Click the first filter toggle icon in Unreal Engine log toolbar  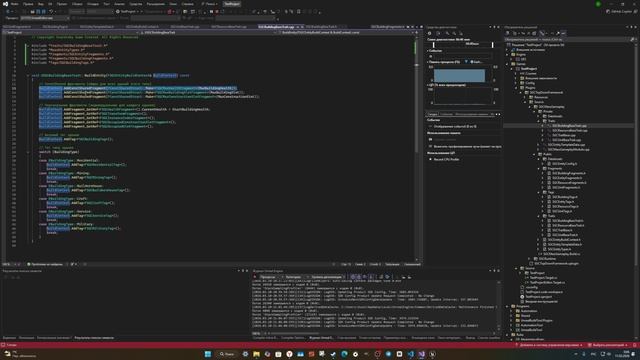tap(353, 277)
